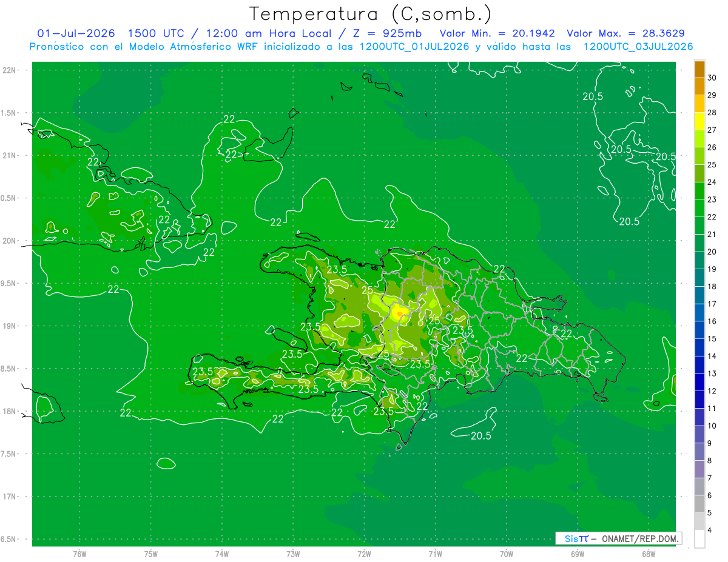This screenshot has height=562, width=728.
Task: Click the 'Valor Min. = 20.1942' readout
Action: click(497, 34)
